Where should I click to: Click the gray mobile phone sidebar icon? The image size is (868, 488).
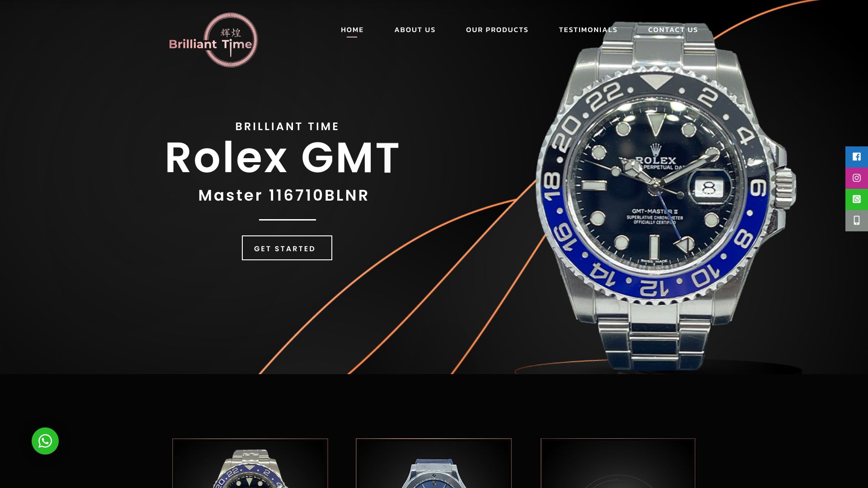tap(857, 221)
